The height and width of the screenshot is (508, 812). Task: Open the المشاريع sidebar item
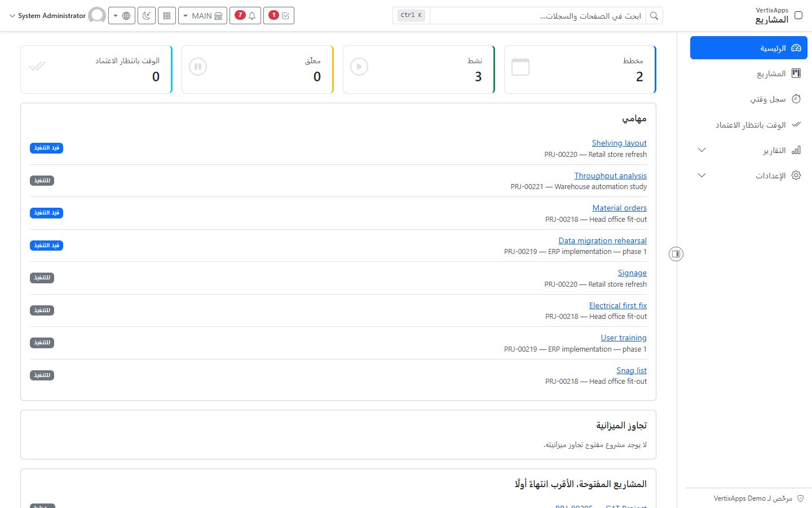[x=748, y=73]
